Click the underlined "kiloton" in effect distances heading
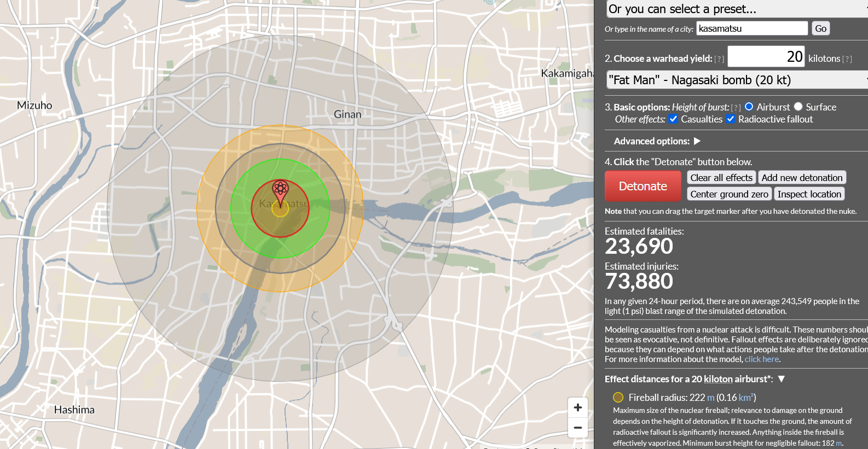Viewport: 868px width, 449px height. (718, 379)
